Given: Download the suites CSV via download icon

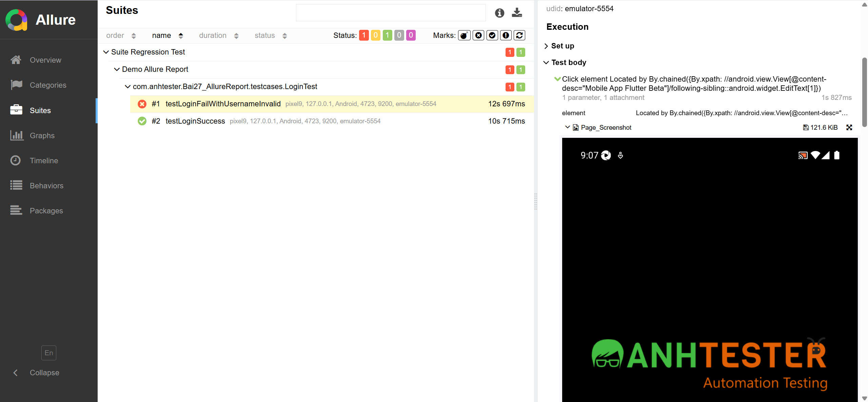Looking at the screenshot, I should (x=517, y=13).
